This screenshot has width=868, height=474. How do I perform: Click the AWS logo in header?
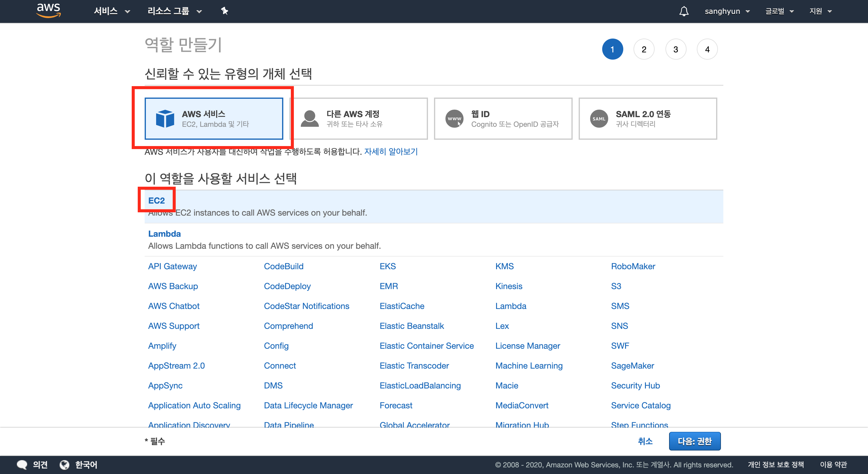tap(49, 11)
